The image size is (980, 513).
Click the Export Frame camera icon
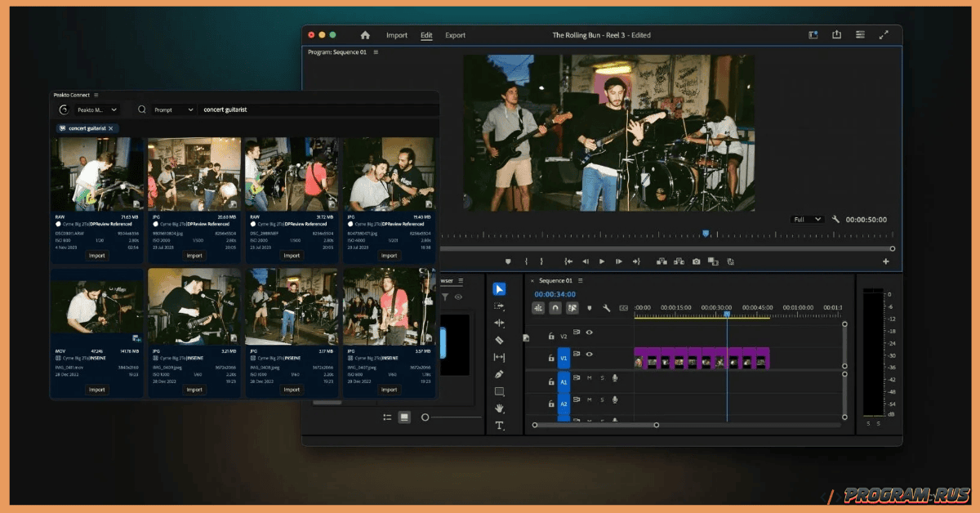pos(696,262)
